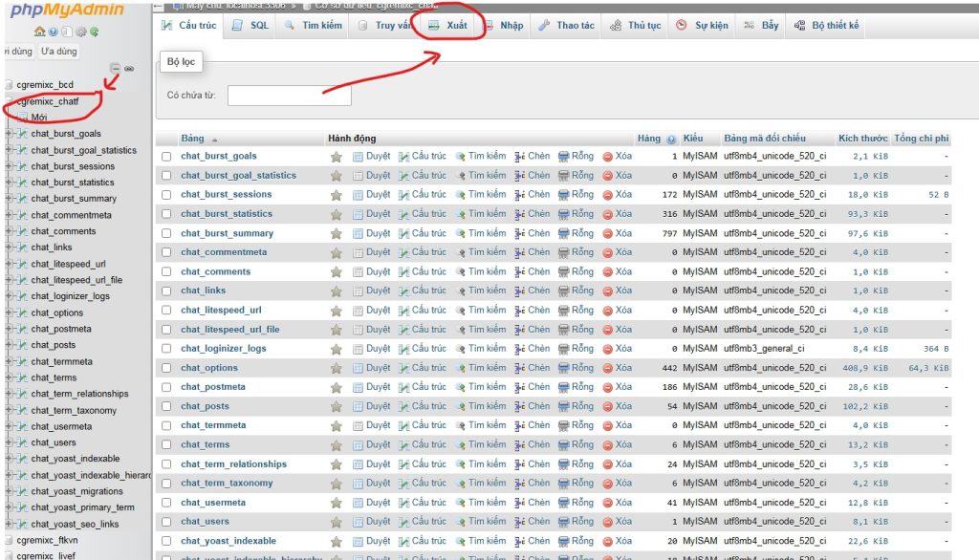The width and height of the screenshot is (979, 560).
Task: Check the chat_users table checkbox
Action: tap(166, 522)
